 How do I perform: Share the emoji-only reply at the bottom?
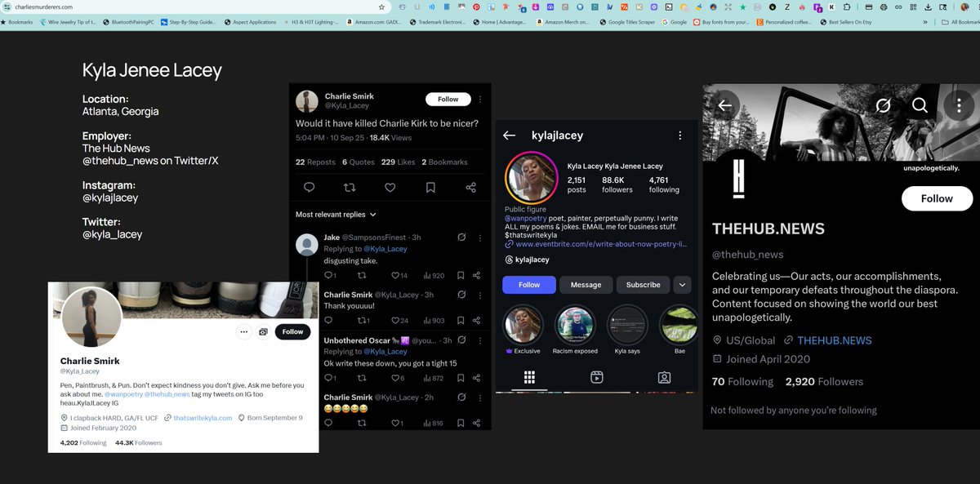(x=476, y=424)
